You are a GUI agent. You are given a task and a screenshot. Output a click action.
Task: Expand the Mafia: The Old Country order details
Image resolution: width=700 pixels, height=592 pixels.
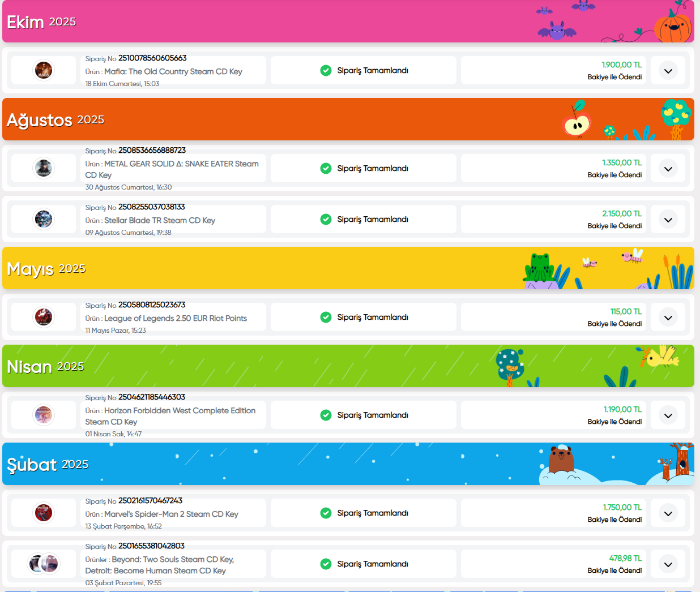coord(668,71)
